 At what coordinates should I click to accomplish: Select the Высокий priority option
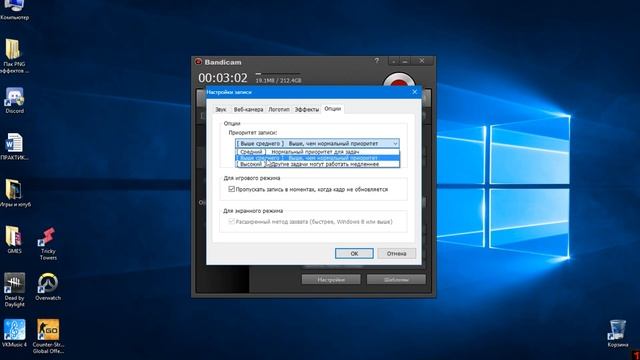click(318, 164)
